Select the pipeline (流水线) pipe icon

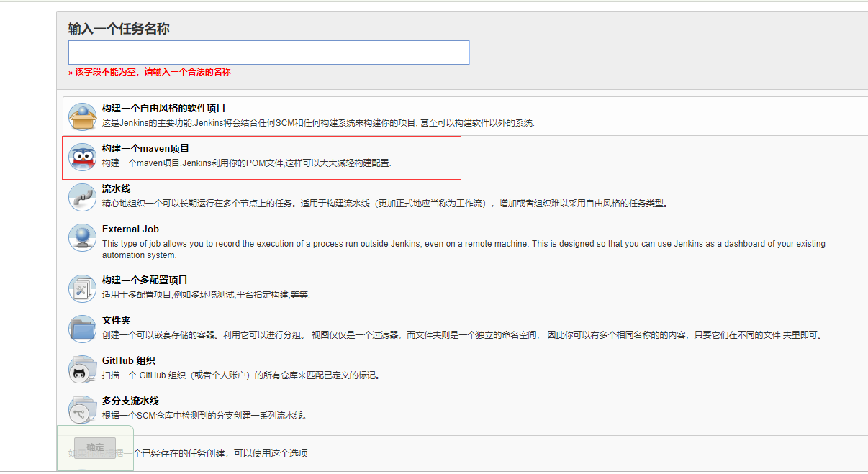(x=82, y=197)
